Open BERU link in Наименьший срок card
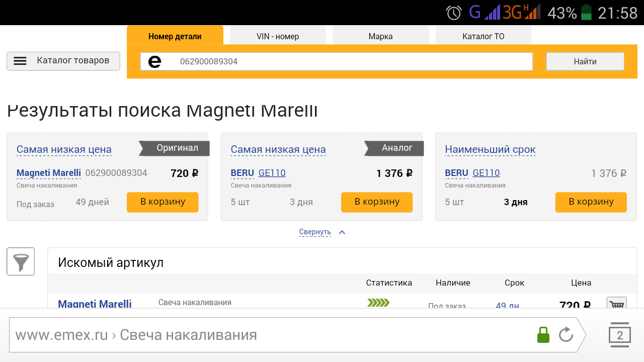The height and width of the screenshot is (362, 644). coord(457,173)
